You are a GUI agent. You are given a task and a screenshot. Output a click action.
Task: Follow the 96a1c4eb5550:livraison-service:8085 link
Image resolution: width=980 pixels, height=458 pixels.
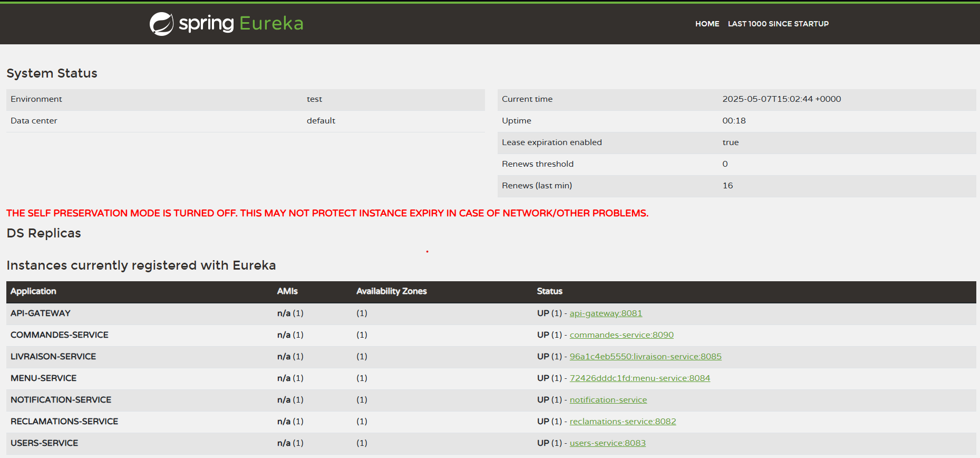[x=645, y=357]
